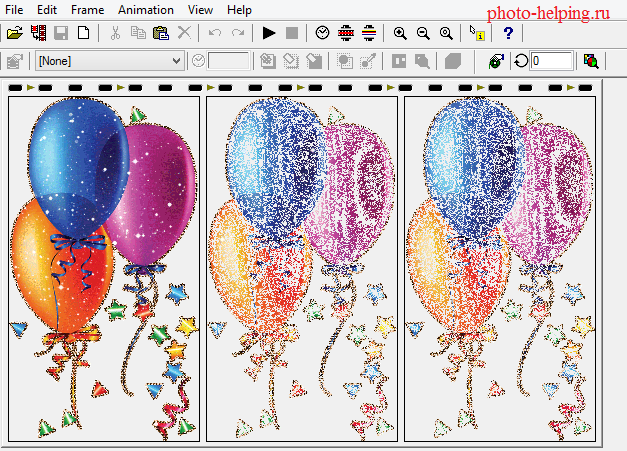Zoom out with the minus magnifier
Viewport: 627px width, 451px height.
(423, 33)
